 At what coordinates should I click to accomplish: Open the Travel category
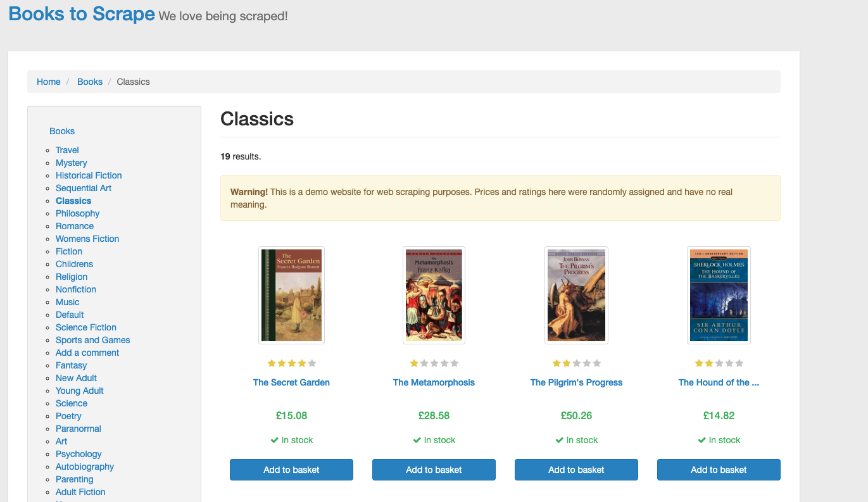[x=66, y=150]
